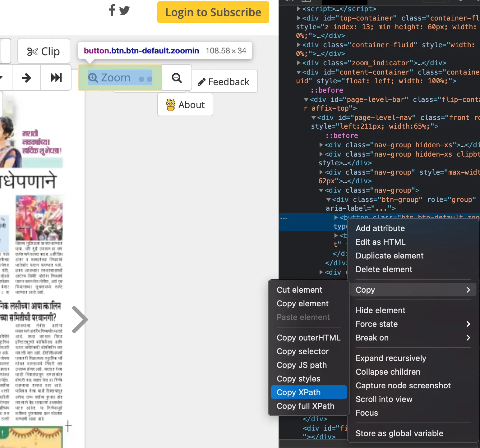The height and width of the screenshot is (448, 480).
Task: Click the zoom out magnifier icon
Action: (x=177, y=78)
